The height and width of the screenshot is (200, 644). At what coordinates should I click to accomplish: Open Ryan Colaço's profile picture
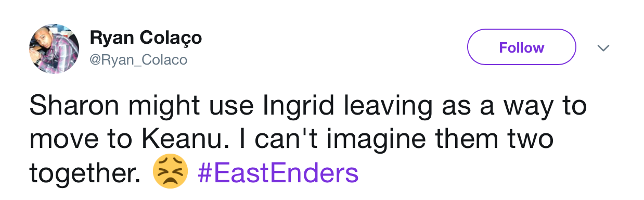[x=54, y=48]
